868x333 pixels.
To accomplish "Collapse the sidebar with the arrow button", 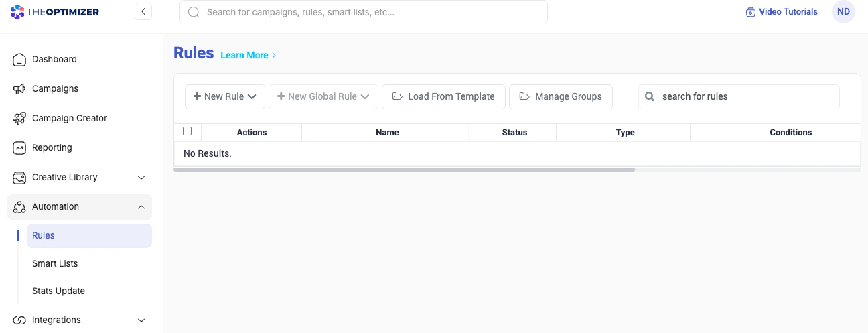I will coord(143,11).
